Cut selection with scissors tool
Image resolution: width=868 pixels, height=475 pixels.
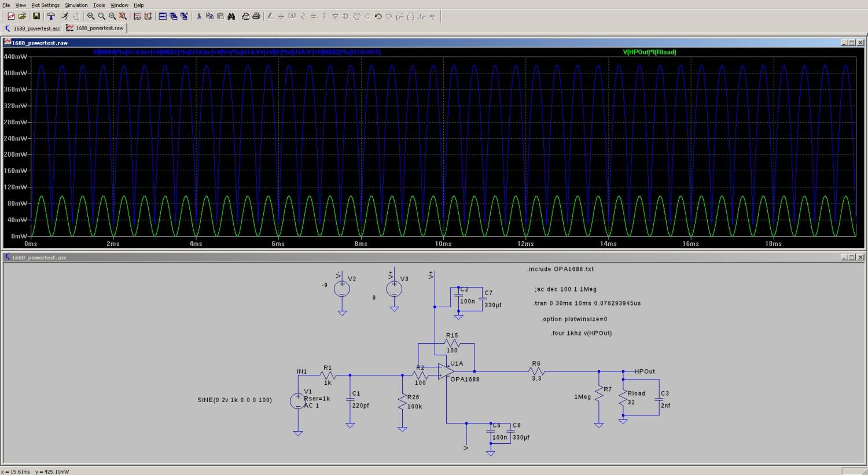198,16
